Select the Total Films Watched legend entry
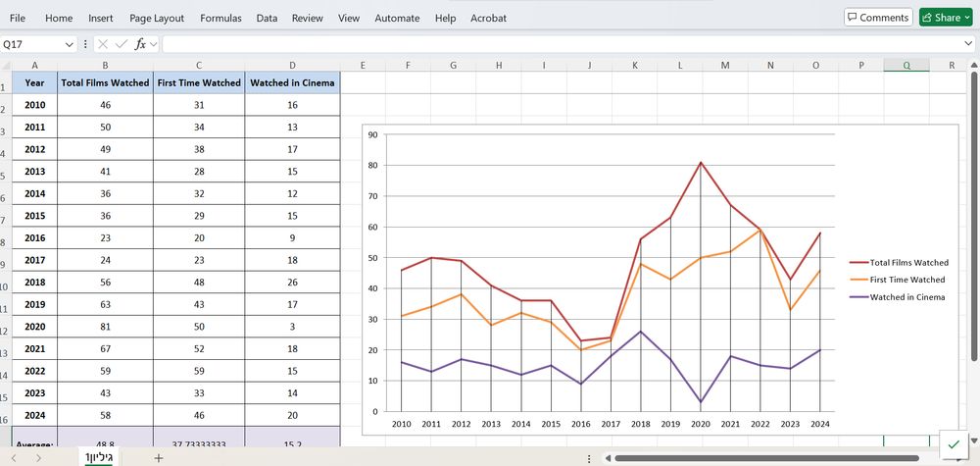This screenshot has height=466, width=980. (899, 263)
